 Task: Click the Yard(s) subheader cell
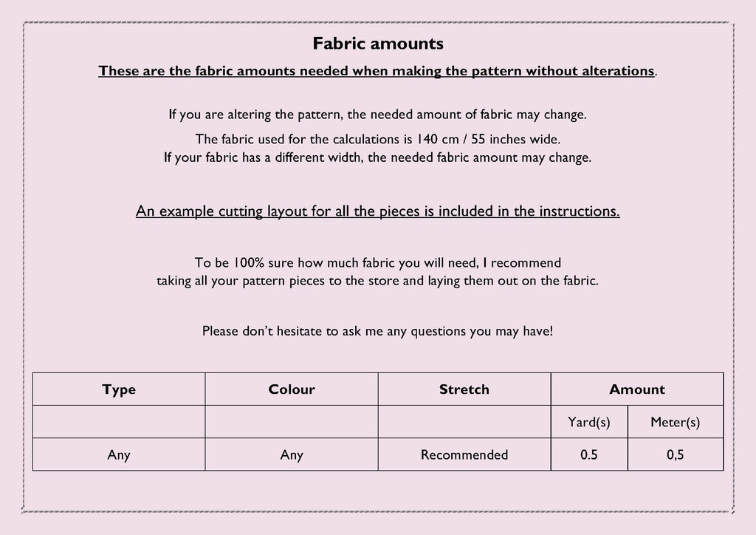[589, 422]
